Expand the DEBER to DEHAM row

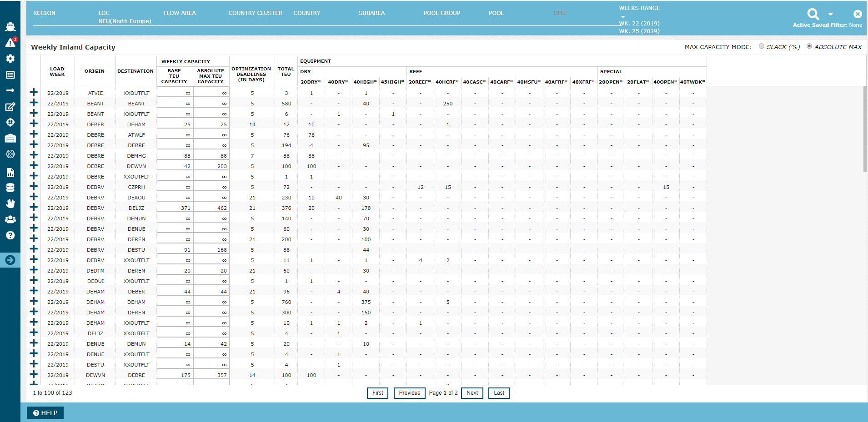click(34, 124)
